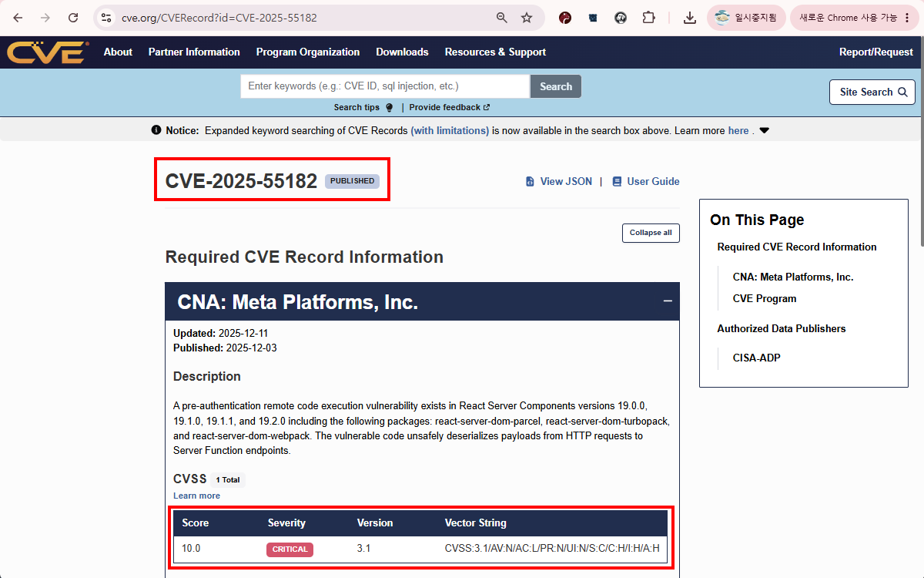Open the Extensions puzzle piece menu

coord(648,18)
